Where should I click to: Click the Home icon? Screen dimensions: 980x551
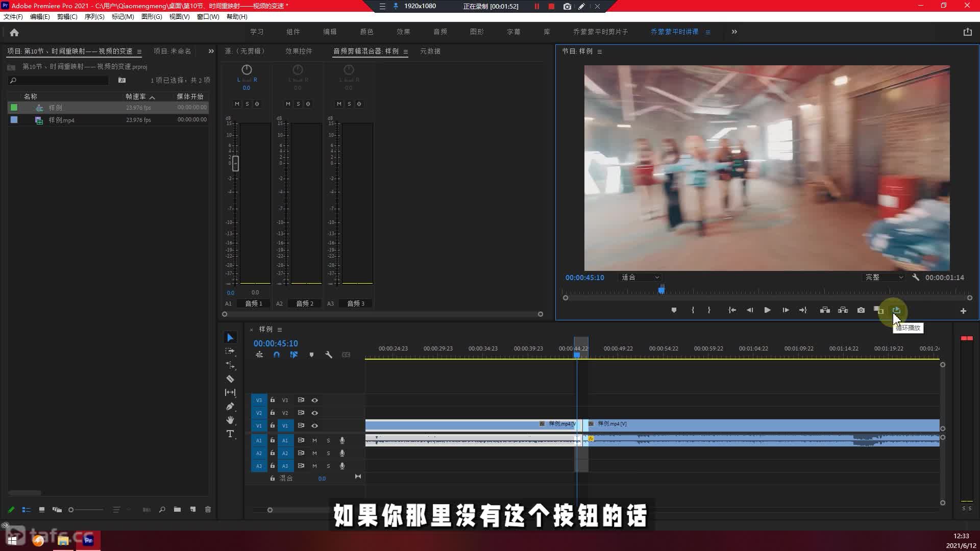[x=14, y=32]
